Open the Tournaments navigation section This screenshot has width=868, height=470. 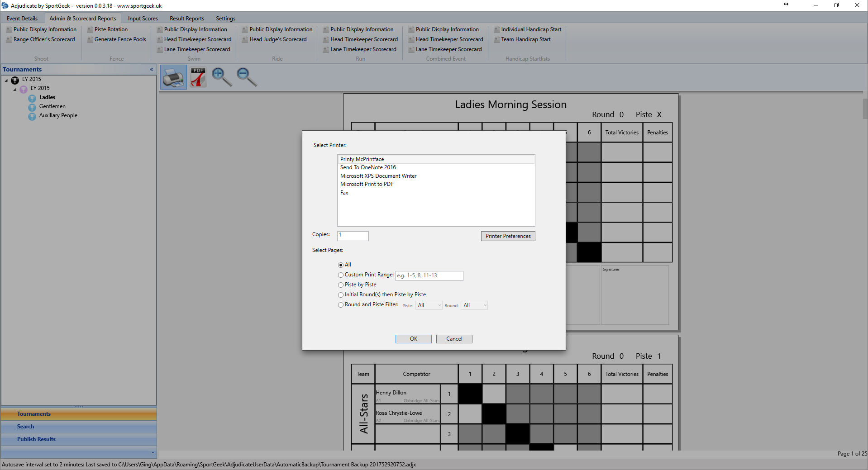coord(79,414)
